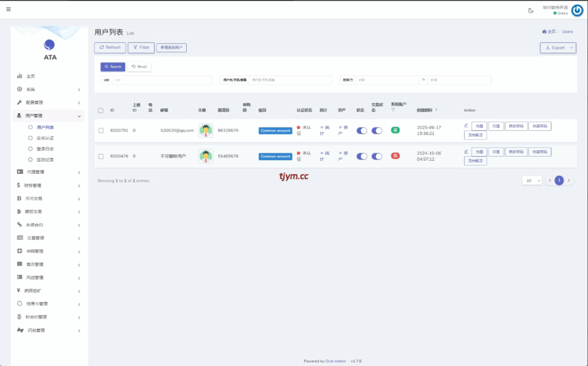
Task: Click the hamburger menu icon in top bar
Action: coord(8,9)
